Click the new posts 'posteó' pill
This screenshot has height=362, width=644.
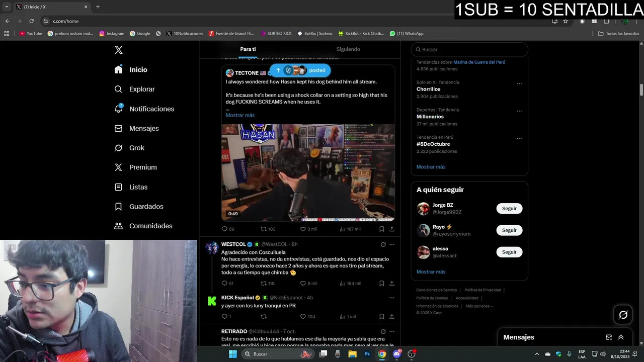click(x=300, y=70)
